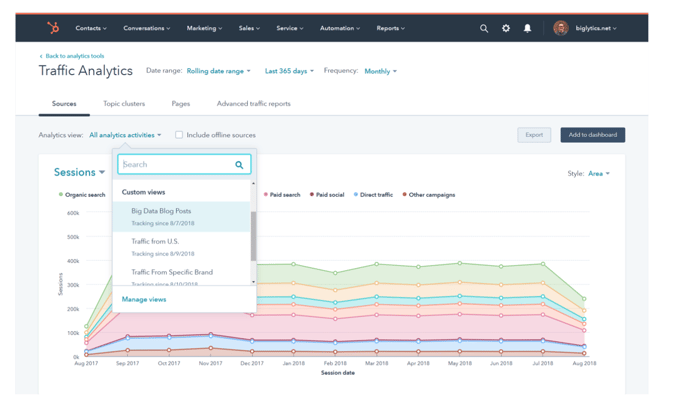
Task: Open the Service menu
Action: [290, 28]
